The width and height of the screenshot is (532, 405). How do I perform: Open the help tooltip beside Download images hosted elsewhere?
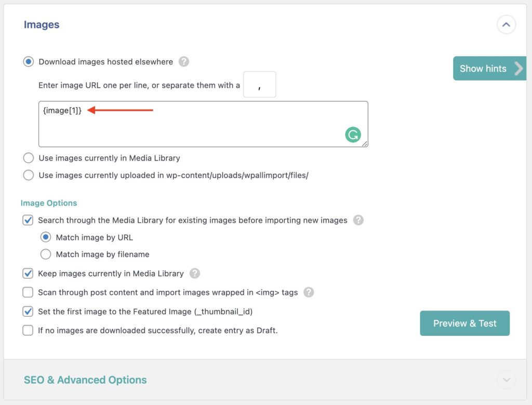point(183,61)
